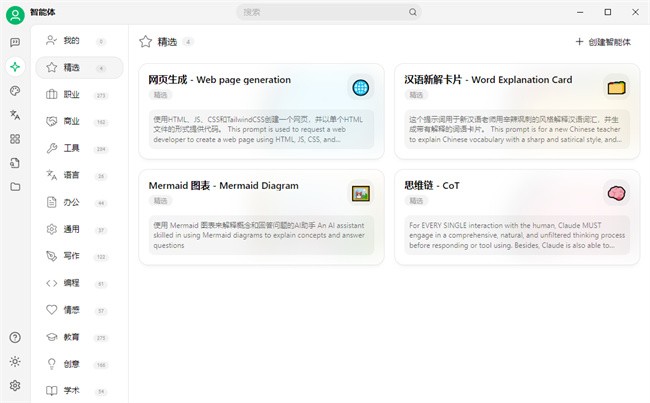Click the card icon on Word Explanation Card
Screen dimensions: 650x403
616,87
